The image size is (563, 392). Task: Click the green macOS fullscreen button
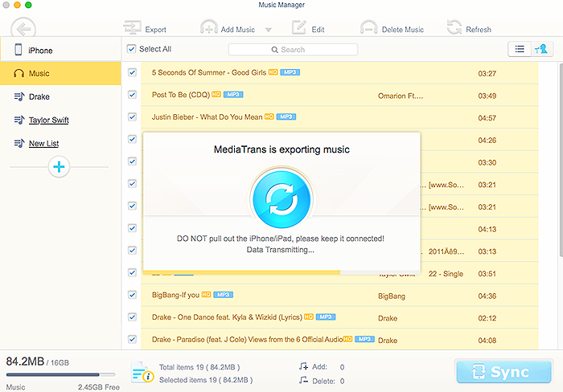[x=28, y=5]
